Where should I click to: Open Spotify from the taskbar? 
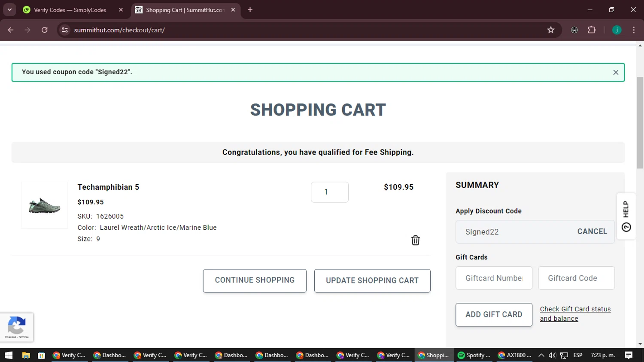[474, 355]
